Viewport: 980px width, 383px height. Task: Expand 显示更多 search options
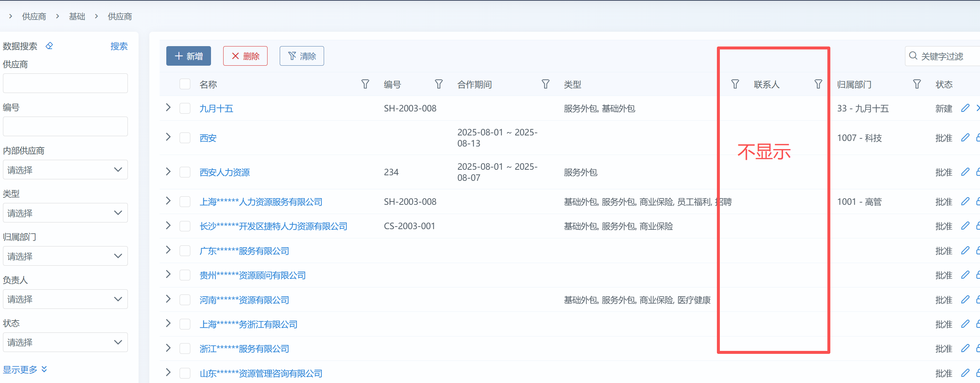tap(25, 369)
